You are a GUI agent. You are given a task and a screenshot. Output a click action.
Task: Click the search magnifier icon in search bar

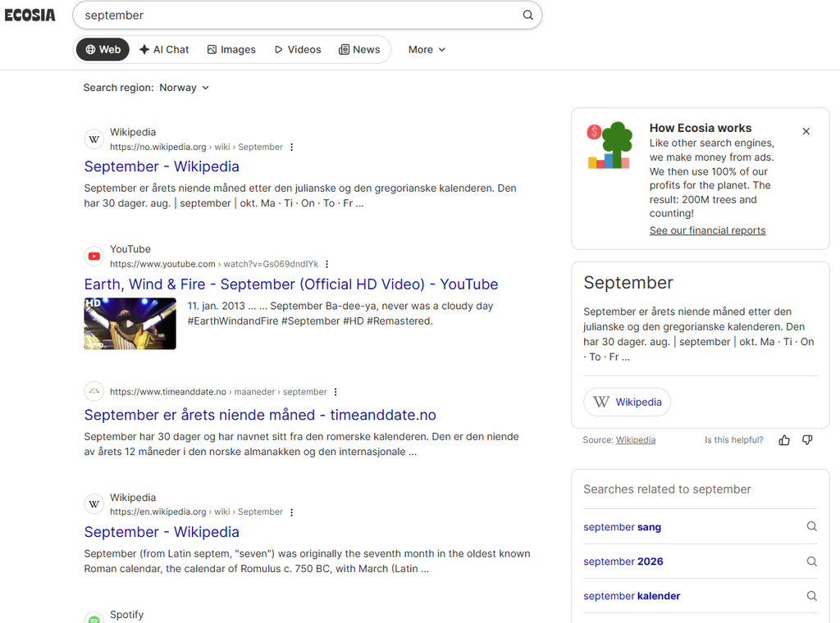(527, 15)
